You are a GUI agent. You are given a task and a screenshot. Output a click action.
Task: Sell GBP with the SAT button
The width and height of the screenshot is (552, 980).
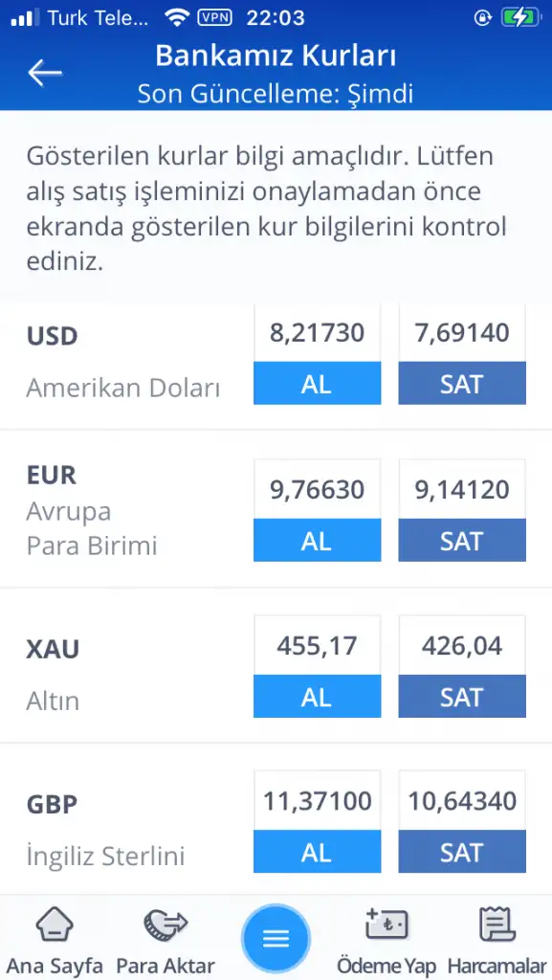(462, 851)
